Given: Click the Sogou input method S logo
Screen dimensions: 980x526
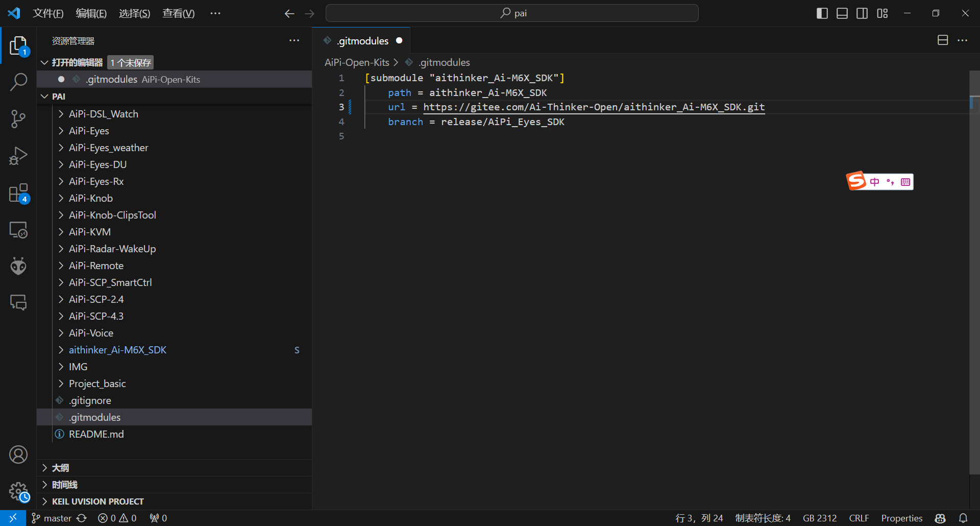Looking at the screenshot, I should (856, 181).
